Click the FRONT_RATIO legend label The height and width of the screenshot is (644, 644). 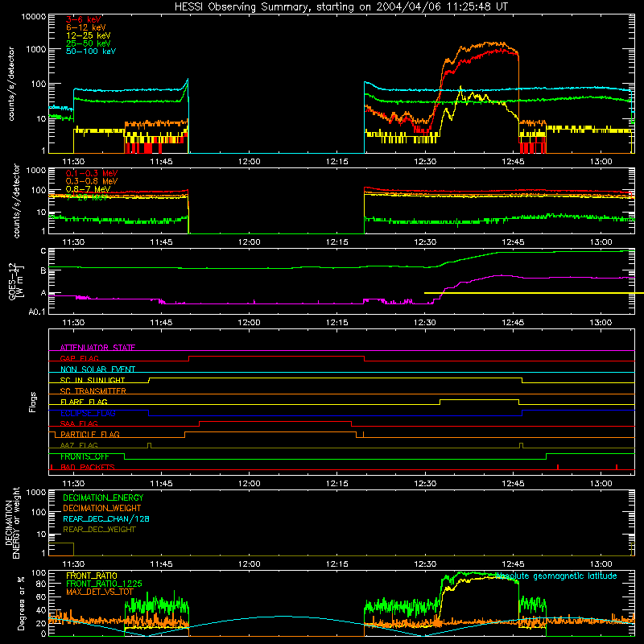[92, 576]
